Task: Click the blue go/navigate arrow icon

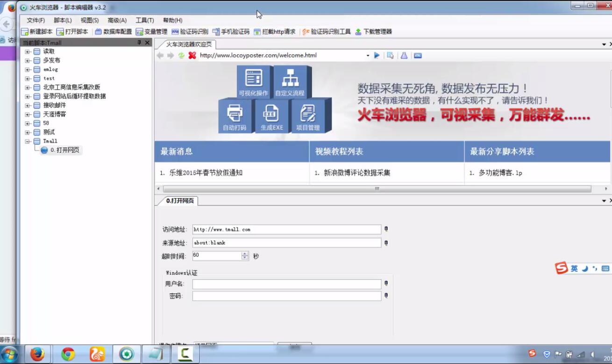Action: (x=377, y=55)
